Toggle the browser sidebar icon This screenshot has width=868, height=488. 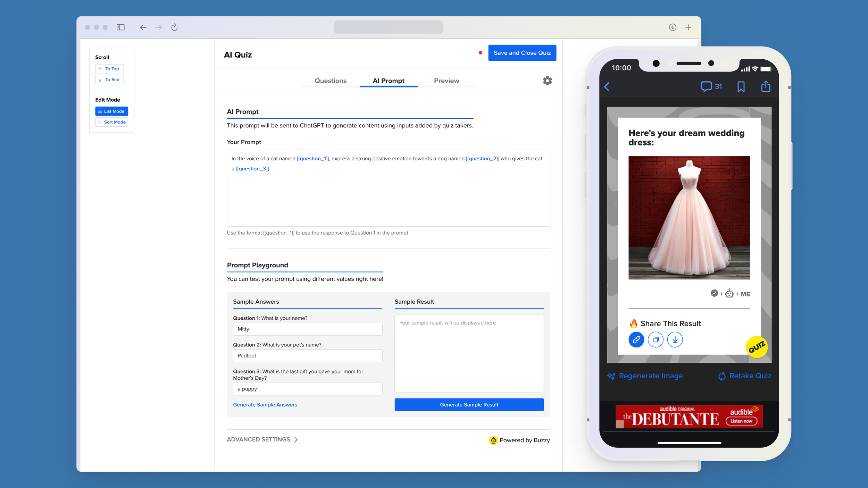click(x=120, y=27)
